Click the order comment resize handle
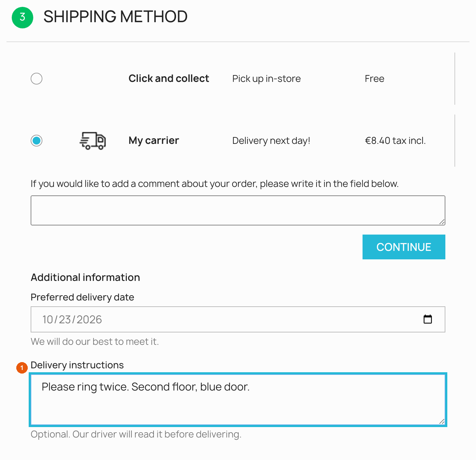The image size is (476, 460). pos(442,222)
